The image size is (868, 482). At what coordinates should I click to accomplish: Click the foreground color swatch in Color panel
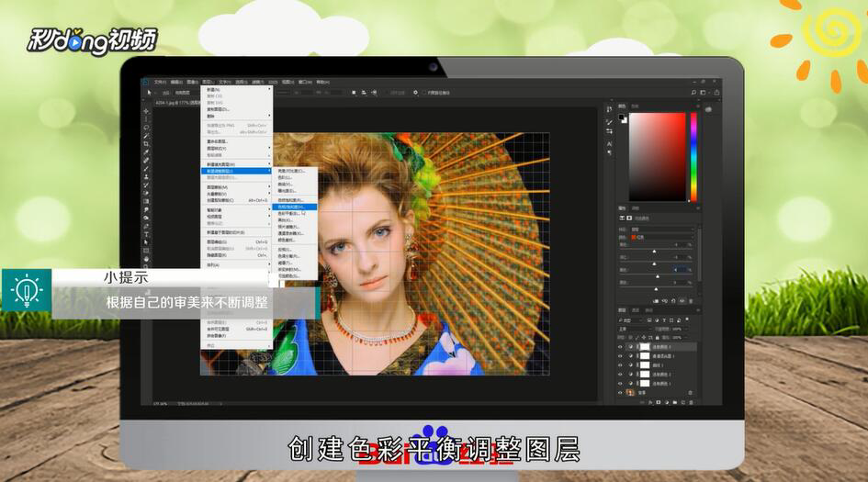622,118
